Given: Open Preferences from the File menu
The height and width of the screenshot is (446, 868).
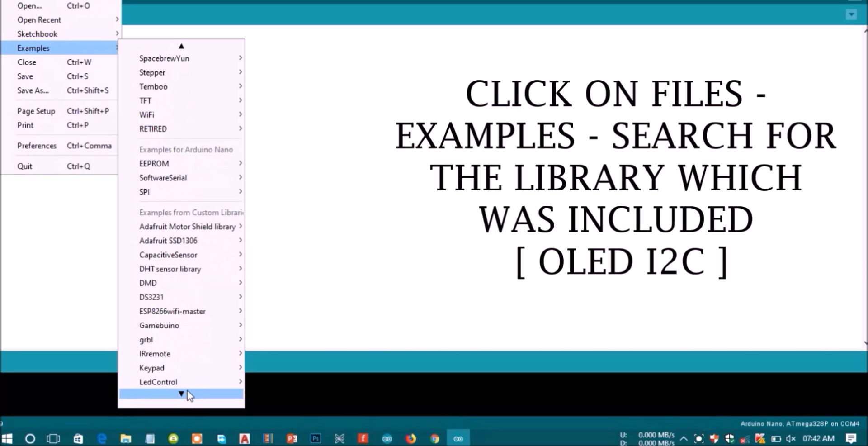Looking at the screenshot, I should 37,146.
